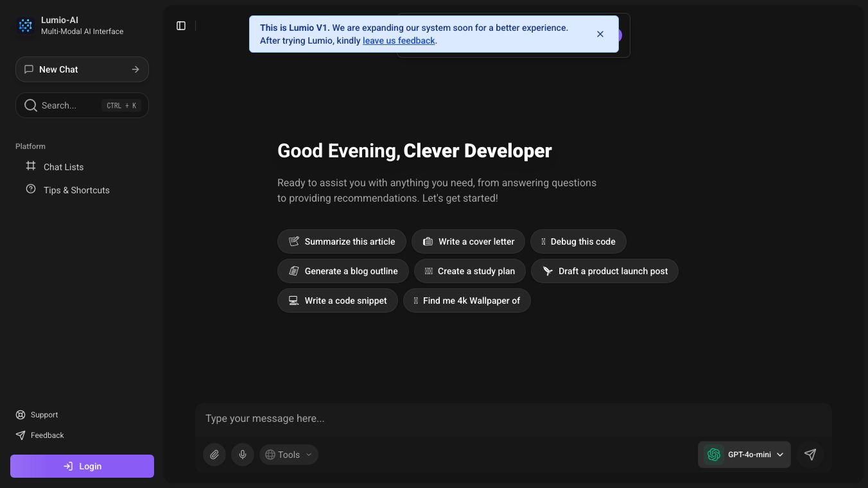Follow the "leave us feedback" link
This screenshot has width=868, height=488.
(399, 40)
